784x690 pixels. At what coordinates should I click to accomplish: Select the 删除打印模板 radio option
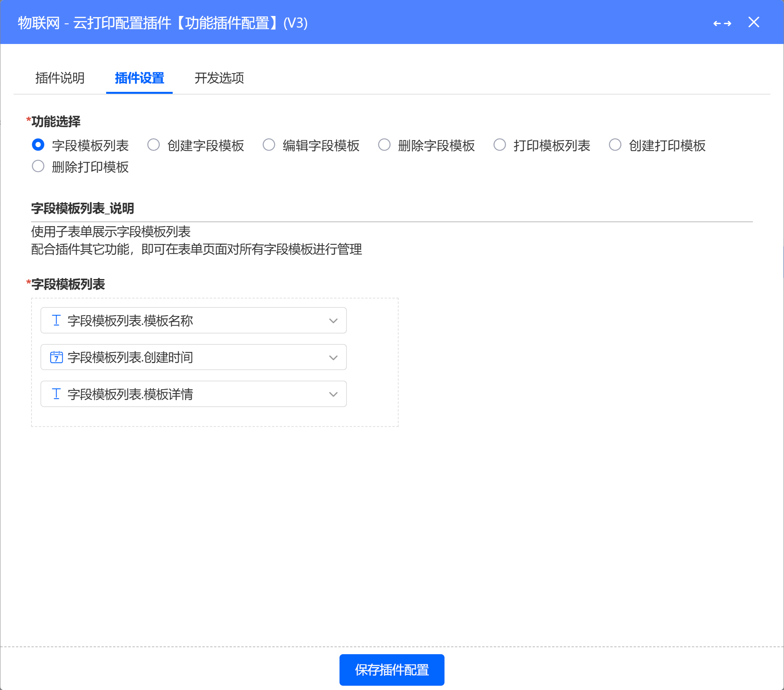(x=38, y=166)
